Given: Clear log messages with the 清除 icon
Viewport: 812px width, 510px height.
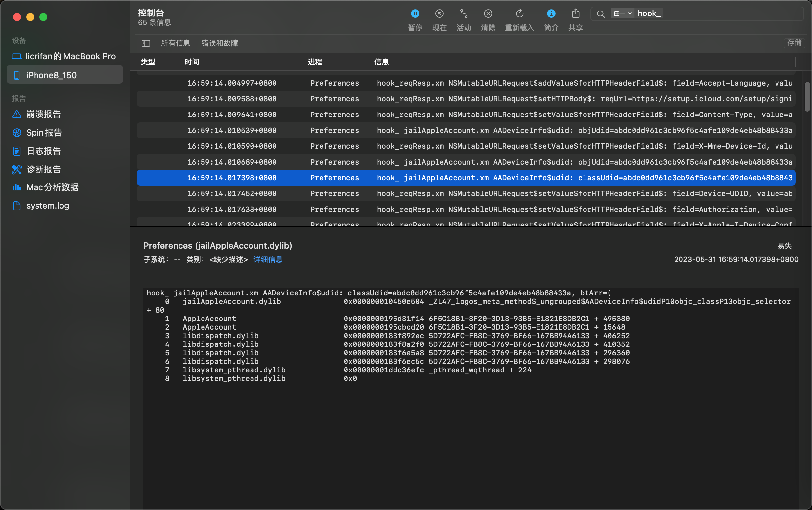Looking at the screenshot, I should (488, 13).
